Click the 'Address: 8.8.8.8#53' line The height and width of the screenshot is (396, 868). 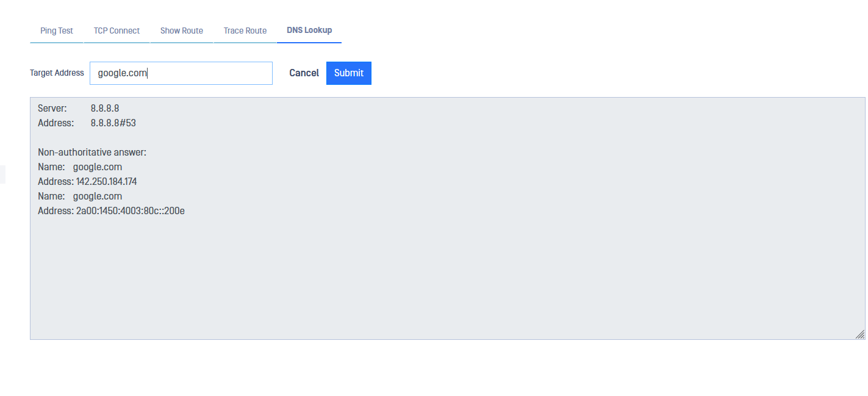point(87,123)
